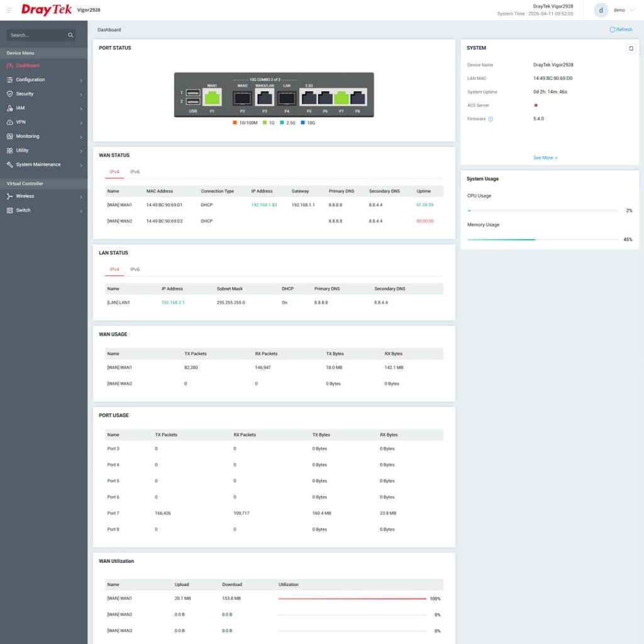Expand Security menu chevron
Screen dimensions: 644x644
tap(81, 94)
